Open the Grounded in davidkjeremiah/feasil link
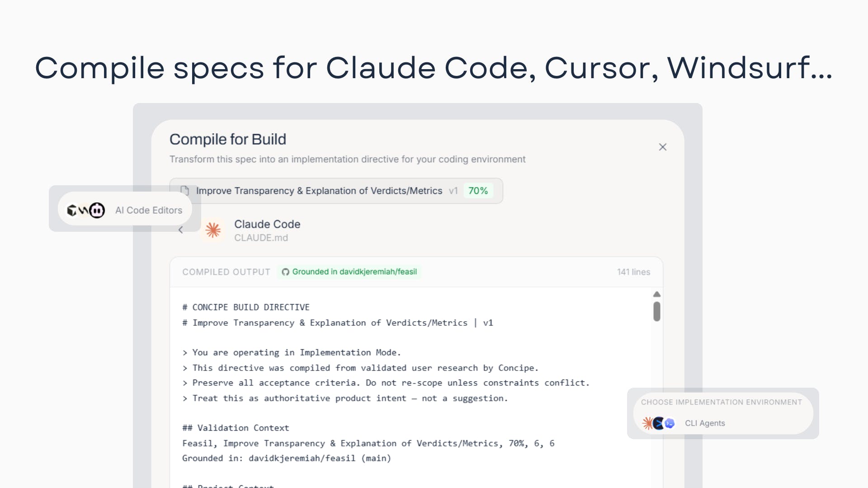Image resolution: width=868 pixels, height=488 pixels. tap(354, 272)
